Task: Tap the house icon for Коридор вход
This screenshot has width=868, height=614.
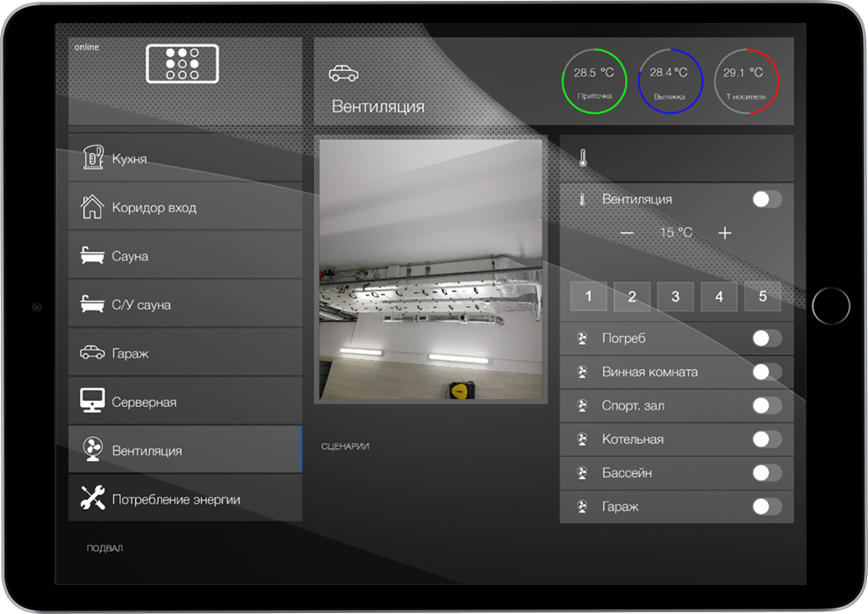Action: click(91, 208)
